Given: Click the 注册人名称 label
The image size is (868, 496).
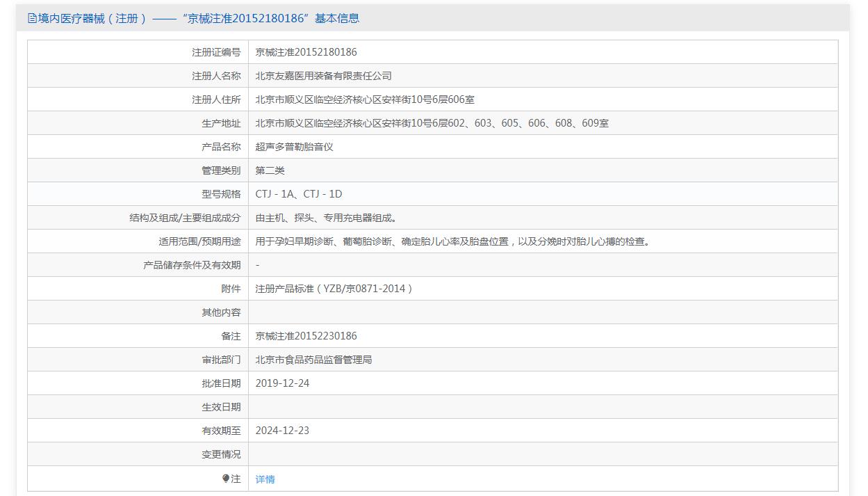Looking at the screenshot, I should (216, 76).
